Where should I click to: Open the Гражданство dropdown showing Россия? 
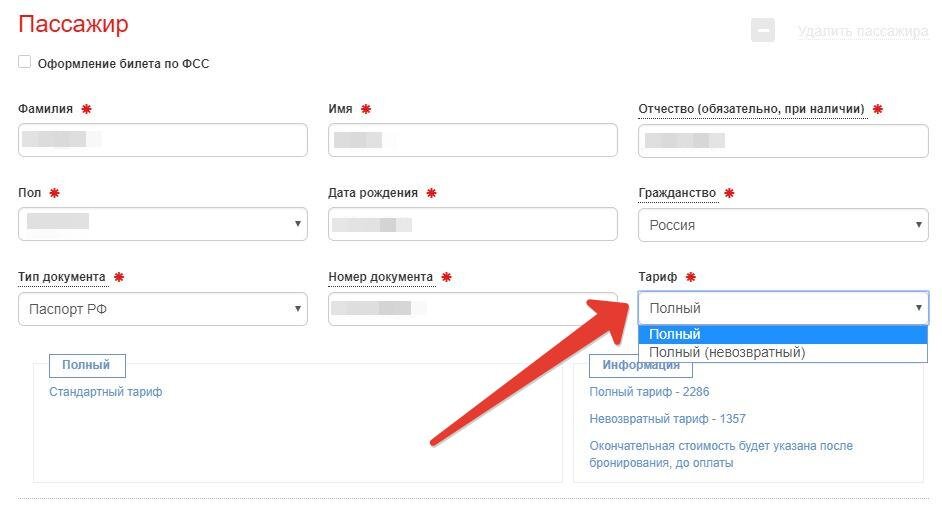783,225
